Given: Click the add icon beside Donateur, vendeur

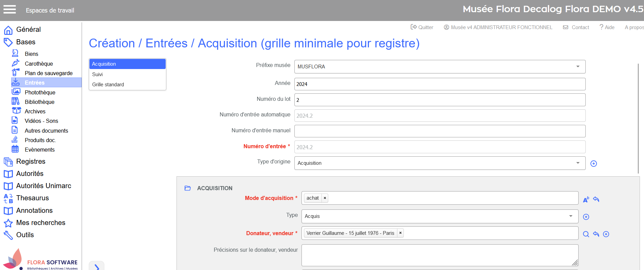Looking at the screenshot, I should click(606, 234).
